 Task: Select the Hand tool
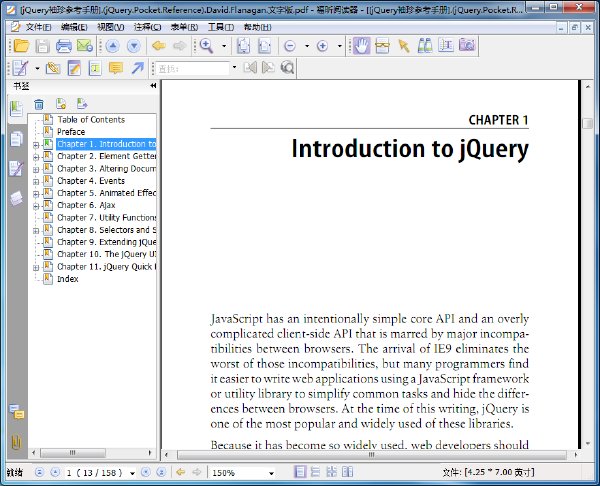(x=361, y=46)
